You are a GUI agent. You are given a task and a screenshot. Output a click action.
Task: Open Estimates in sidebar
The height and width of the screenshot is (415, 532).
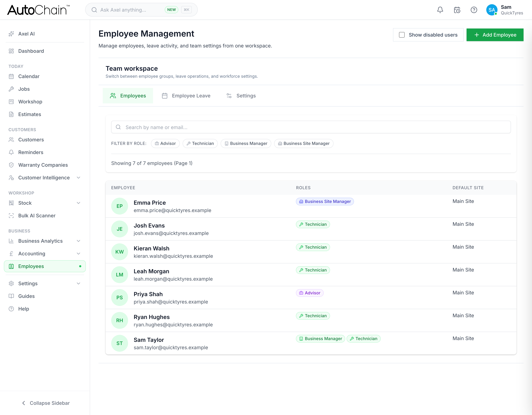click(45, 114)
